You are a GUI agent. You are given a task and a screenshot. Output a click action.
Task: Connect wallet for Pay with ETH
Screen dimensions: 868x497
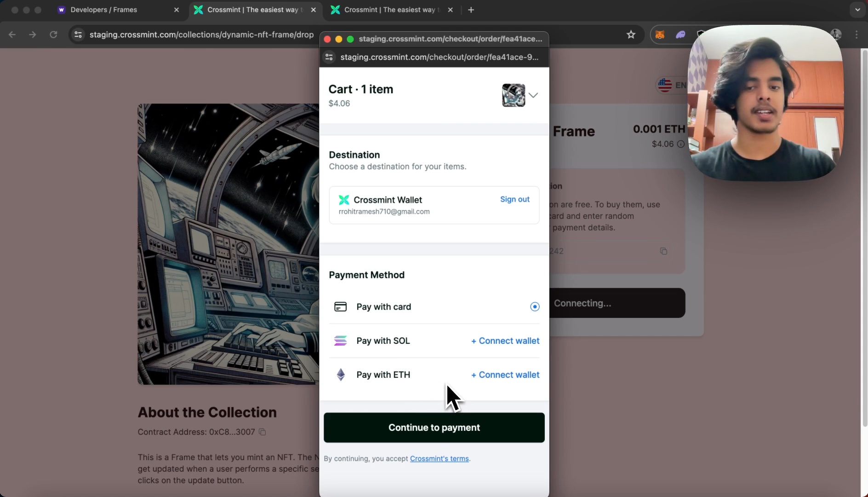coord(505,375)
